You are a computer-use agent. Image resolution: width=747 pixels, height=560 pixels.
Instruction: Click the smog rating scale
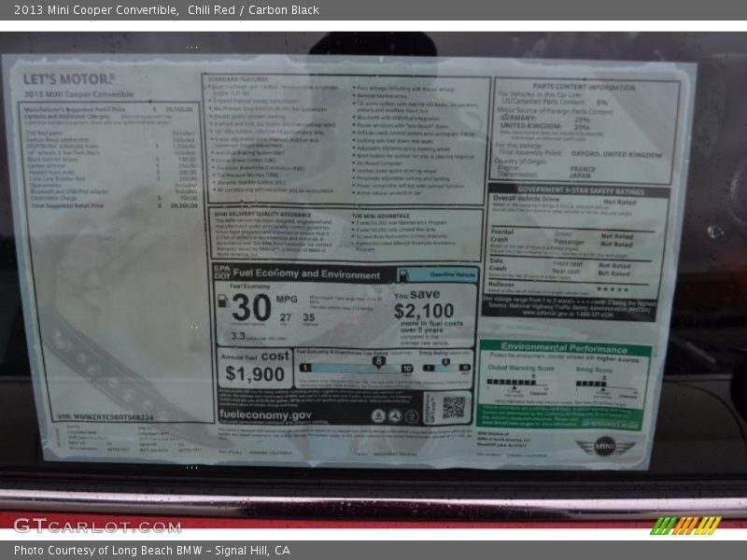446,368
